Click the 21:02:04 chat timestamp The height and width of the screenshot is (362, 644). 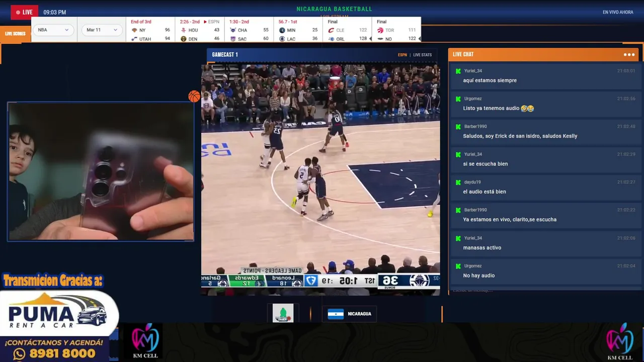coord(626,266)
